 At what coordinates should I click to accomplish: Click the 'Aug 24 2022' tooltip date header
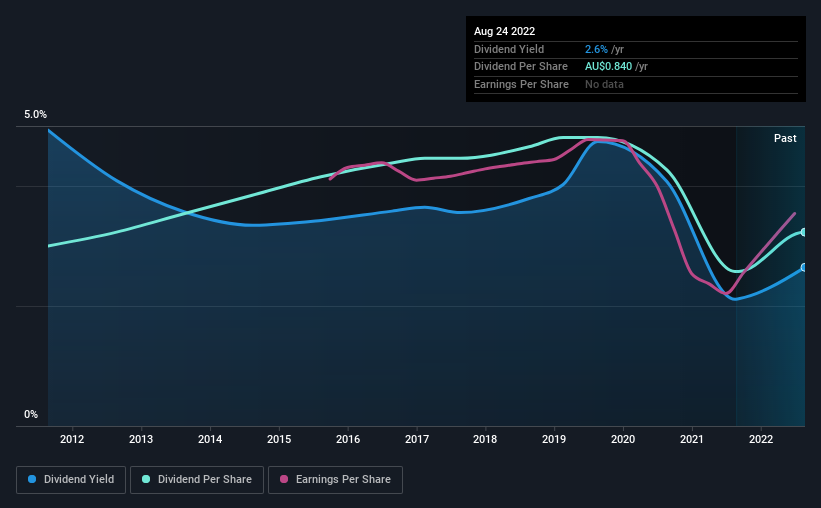pos(505,31)
